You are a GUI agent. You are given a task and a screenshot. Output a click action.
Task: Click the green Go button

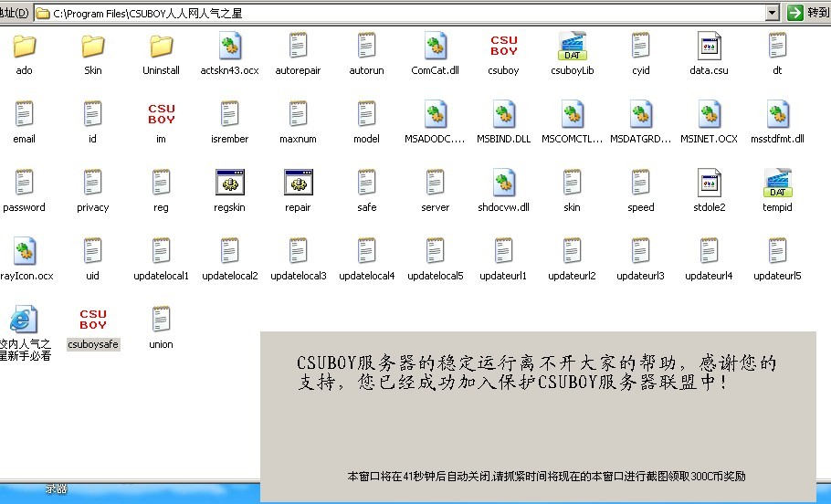click(795, 13)
